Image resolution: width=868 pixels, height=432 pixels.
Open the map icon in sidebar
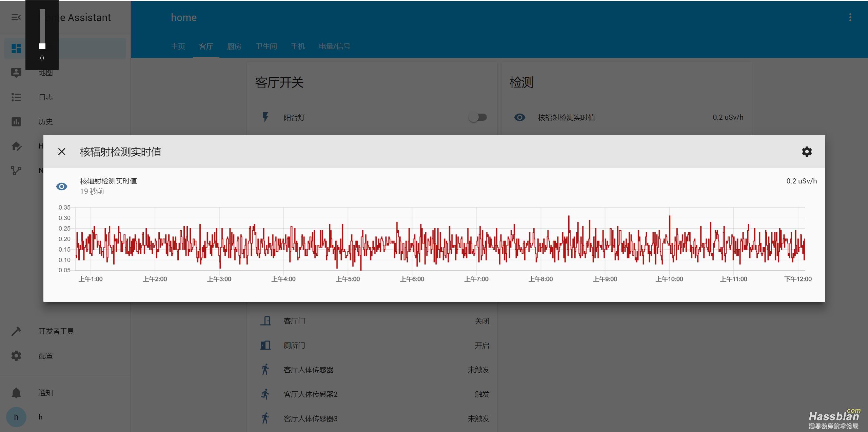16,73
